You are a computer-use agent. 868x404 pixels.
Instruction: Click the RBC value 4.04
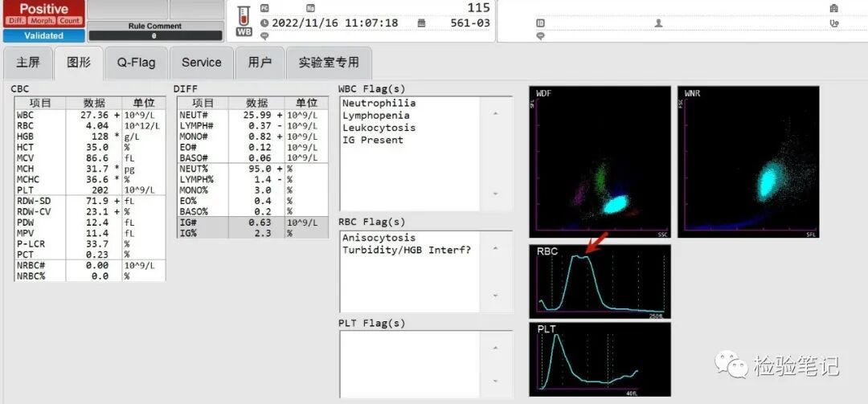point(96,125)
